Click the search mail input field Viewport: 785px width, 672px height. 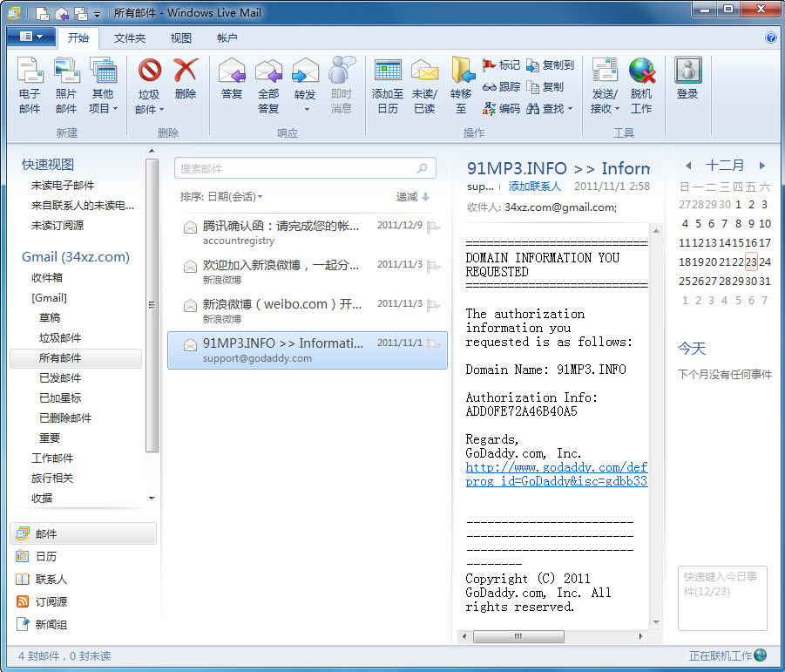click(305, 168)
